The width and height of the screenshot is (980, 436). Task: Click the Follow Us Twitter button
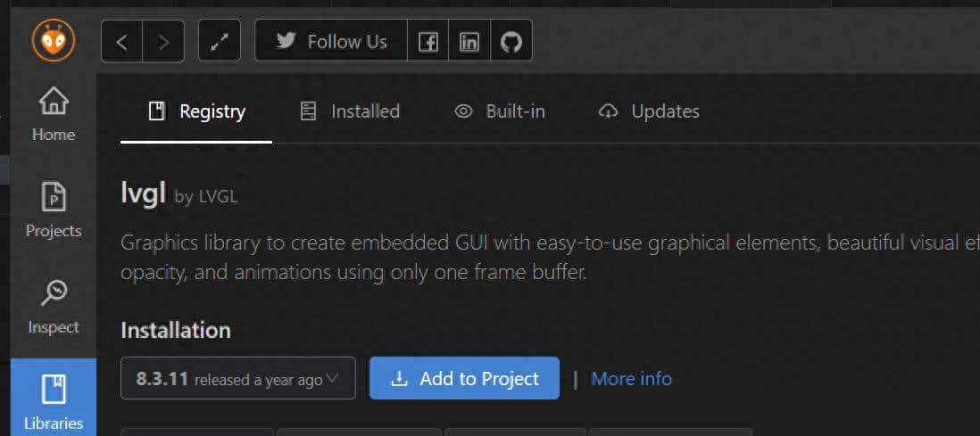tap(331, 41)
